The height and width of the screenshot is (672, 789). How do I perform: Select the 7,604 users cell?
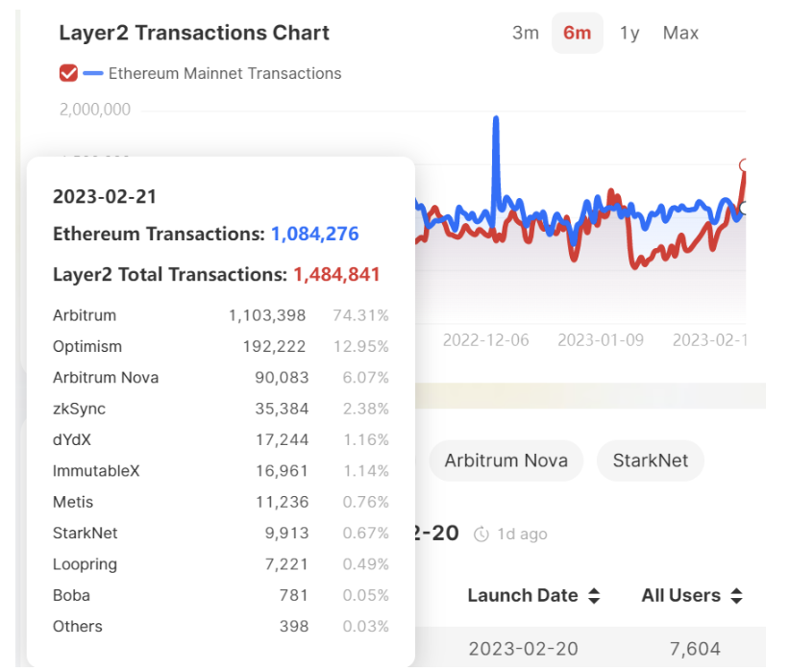pos(695,649)
